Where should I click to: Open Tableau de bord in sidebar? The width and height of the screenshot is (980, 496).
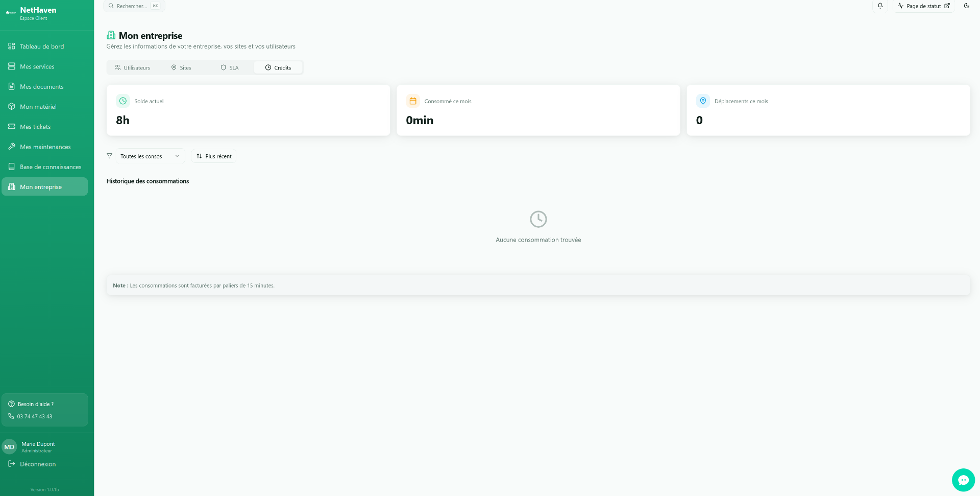click(x=45, y=46)
